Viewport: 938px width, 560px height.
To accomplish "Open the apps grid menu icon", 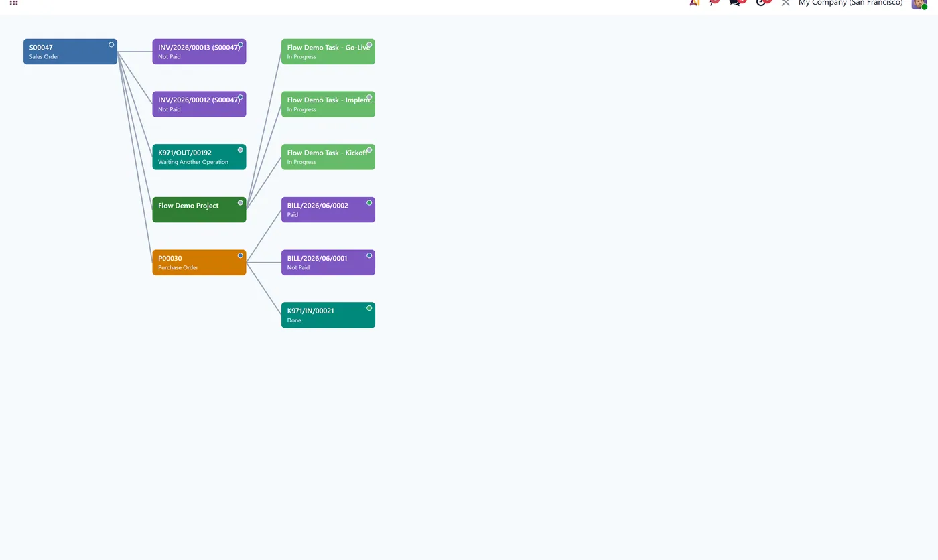I will click(13, 3).
